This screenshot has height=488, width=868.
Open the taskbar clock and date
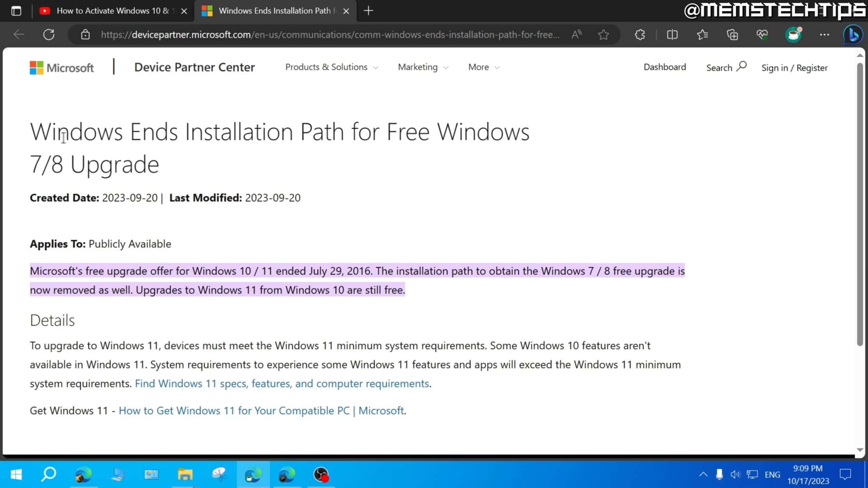pyautogui.click(x=808, y=474)
